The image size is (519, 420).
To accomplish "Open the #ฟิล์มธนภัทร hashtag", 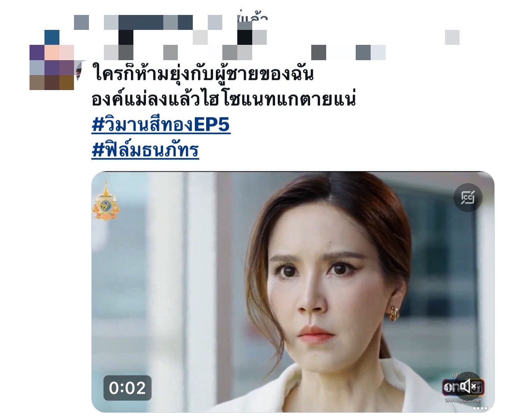I will point(145,150).
